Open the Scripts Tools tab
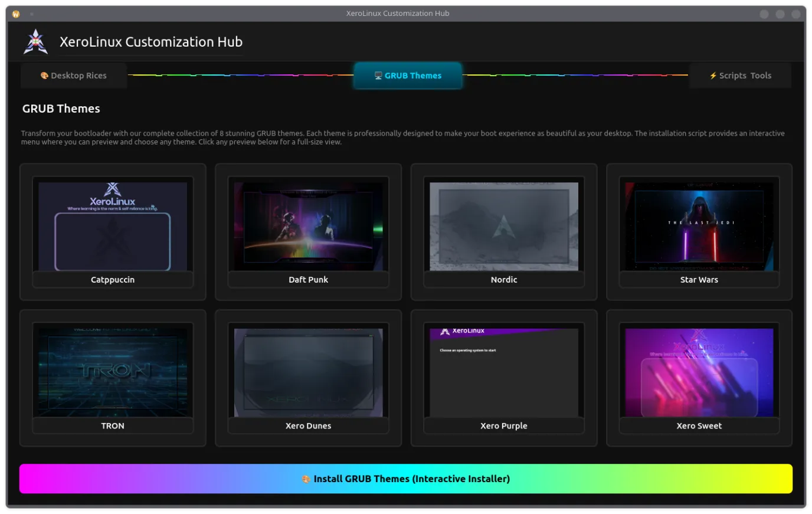 [x=741, y=76]
